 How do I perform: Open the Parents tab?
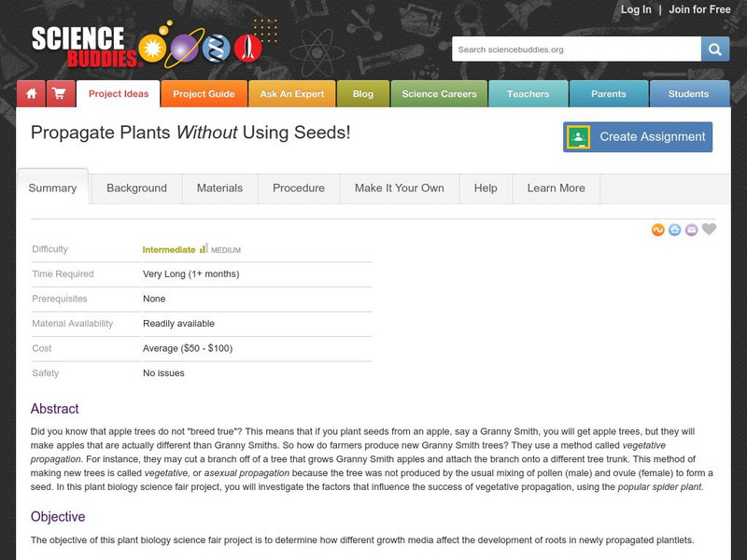pyautogui.click(x=609, y=94)
